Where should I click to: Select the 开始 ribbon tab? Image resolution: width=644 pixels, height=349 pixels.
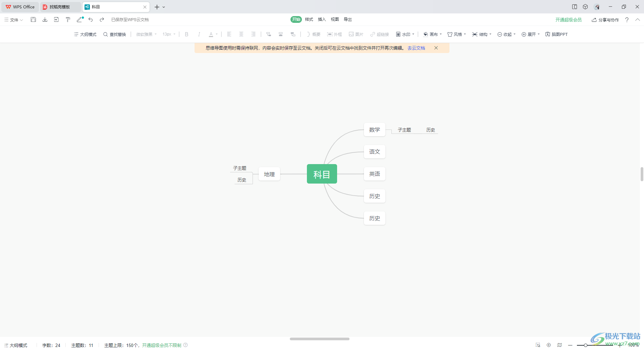[x=296, y=19]
